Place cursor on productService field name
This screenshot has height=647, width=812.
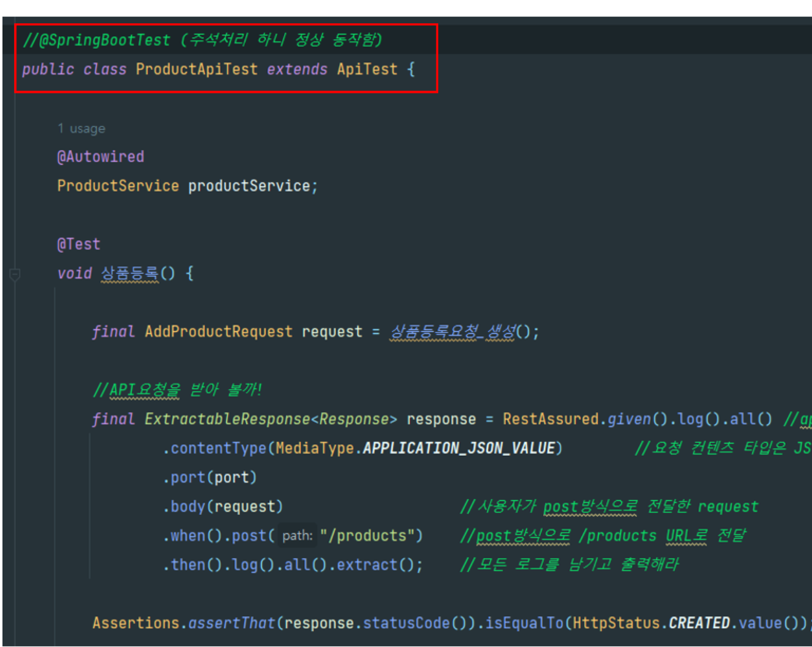click(249, 186)
